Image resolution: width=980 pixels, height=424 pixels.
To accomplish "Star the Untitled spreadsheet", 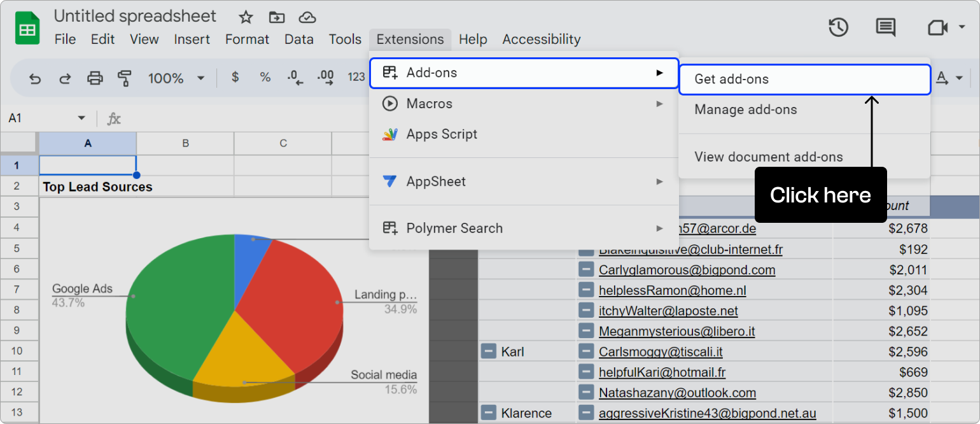I will click(246, 17).
